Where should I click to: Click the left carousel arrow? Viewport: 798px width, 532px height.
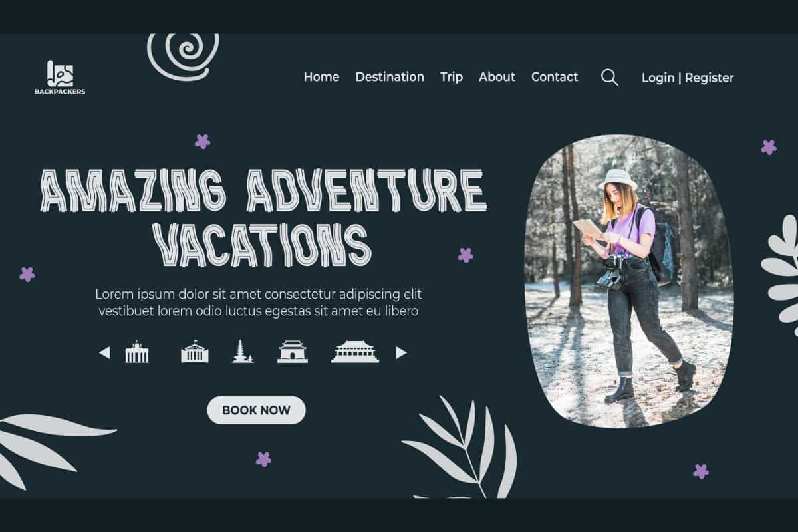point(104,352)
